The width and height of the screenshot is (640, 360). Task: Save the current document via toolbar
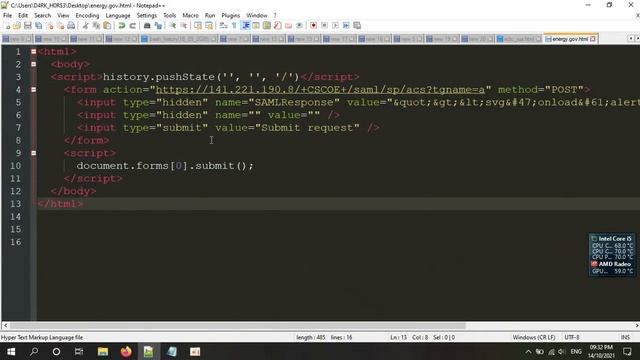click(28, 26)
